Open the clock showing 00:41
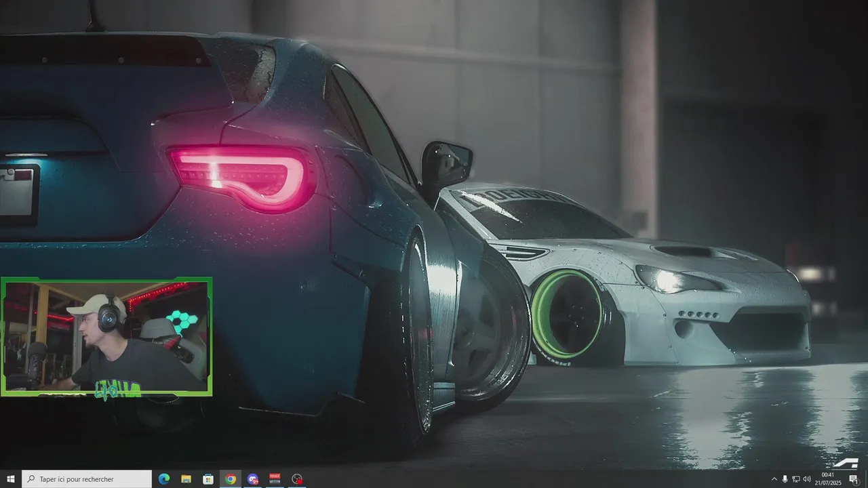 (828, 479)
